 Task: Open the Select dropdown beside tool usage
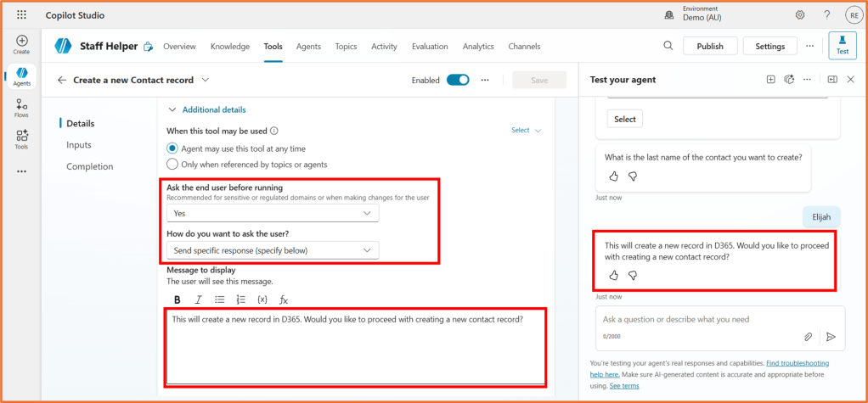[x=526, y=131]
